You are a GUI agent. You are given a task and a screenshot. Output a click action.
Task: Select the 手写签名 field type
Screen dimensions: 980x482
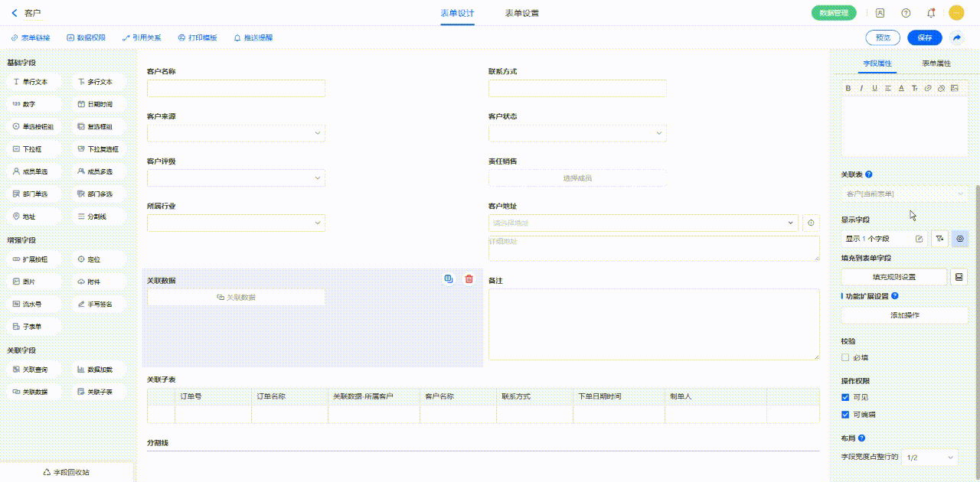click(x=100, y=304)
